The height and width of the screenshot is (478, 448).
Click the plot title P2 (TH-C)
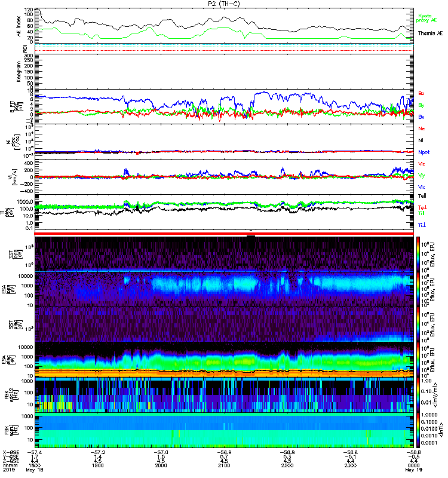click(x=223, y=4)
